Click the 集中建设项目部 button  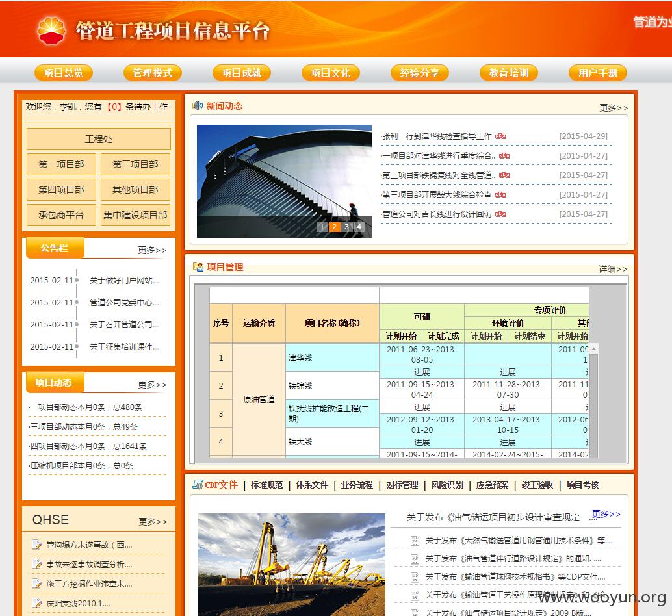(x=135, y=214)
